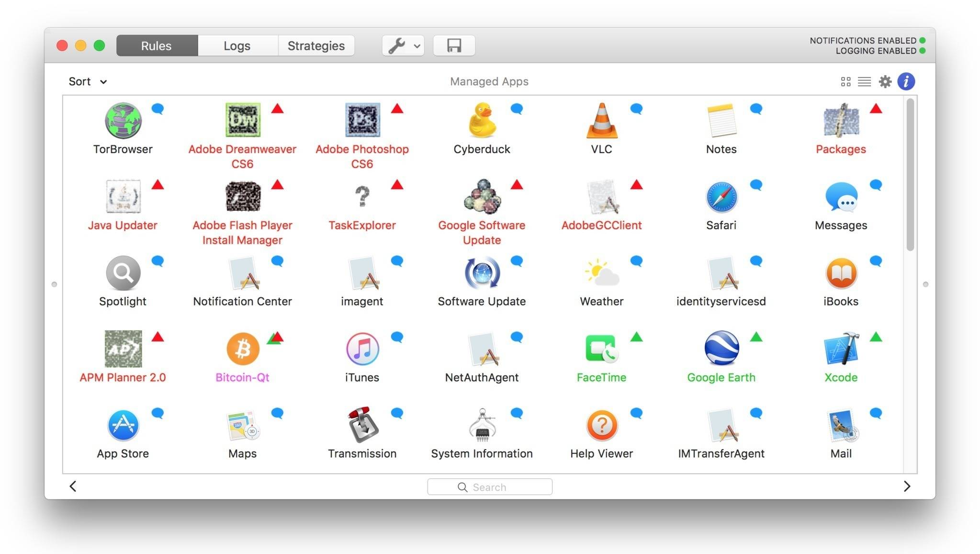Go to next page with right chevron

pyautogui.click(x=907, y=486)
